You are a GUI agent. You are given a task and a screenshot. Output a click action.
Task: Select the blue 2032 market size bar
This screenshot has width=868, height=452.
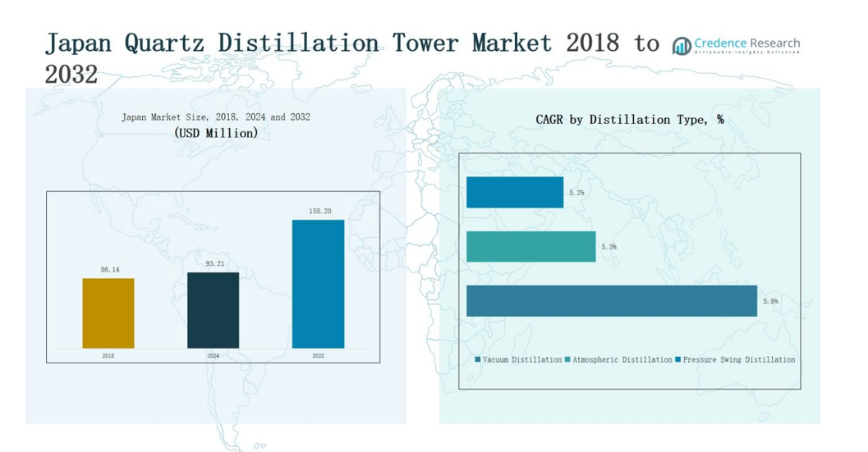[318, 284]
